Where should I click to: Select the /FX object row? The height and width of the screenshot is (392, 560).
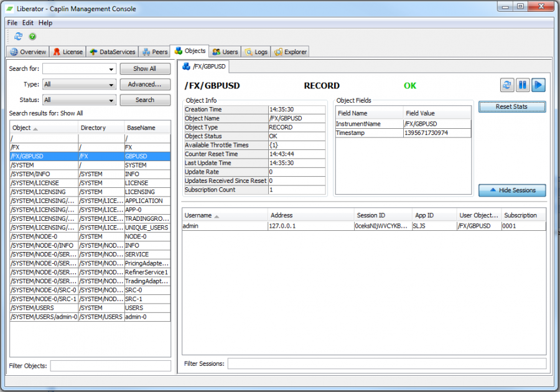click(90, 147)
